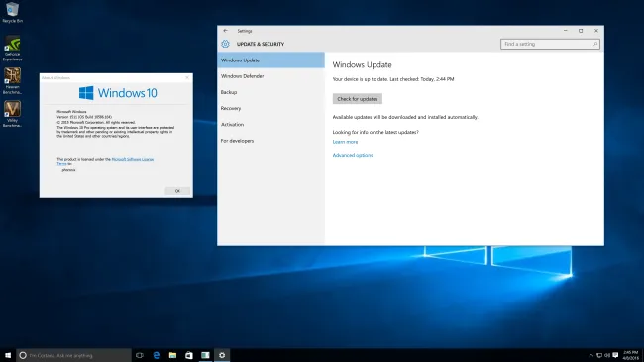Open the volume tray icon

click(607, 355)
